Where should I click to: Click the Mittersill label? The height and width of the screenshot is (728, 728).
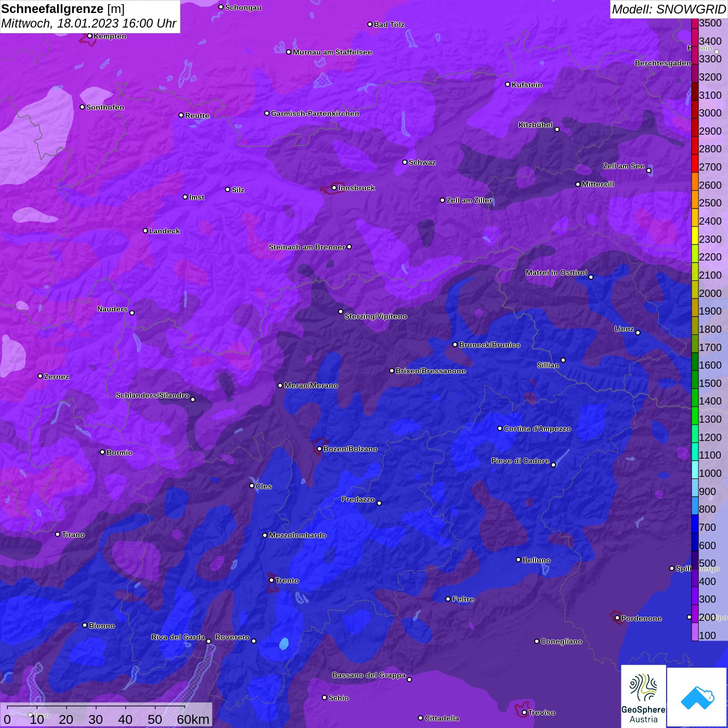click(x=598, y=184)
